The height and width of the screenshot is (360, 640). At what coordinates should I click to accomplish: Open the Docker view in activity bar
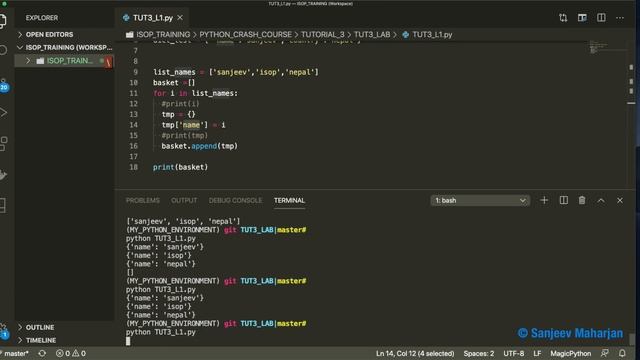(x=3, y=174)
